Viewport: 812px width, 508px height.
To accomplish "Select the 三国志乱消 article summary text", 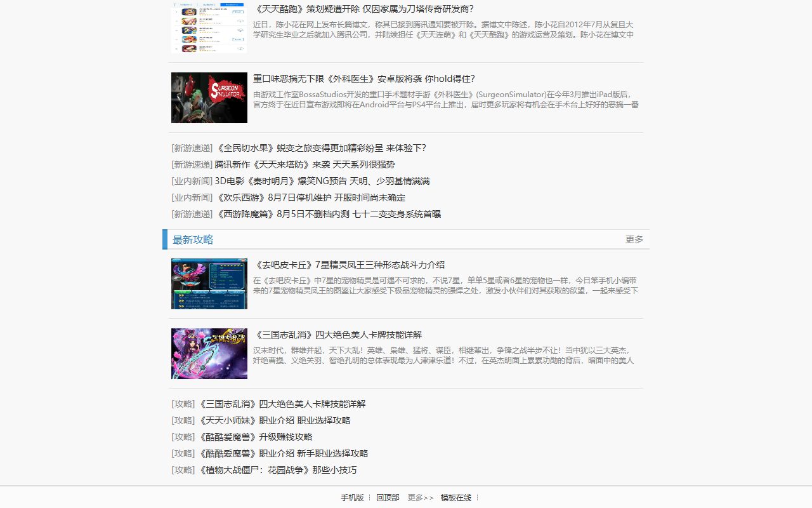I will 443,356.
